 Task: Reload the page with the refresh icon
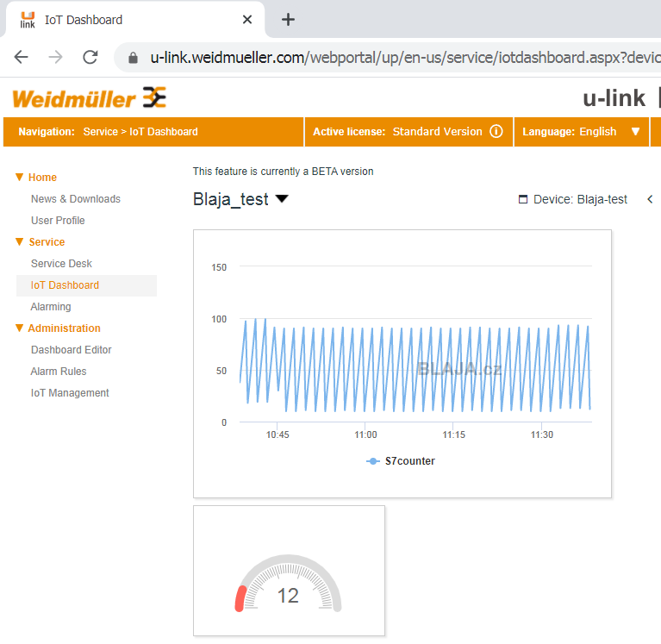[90, 57]
